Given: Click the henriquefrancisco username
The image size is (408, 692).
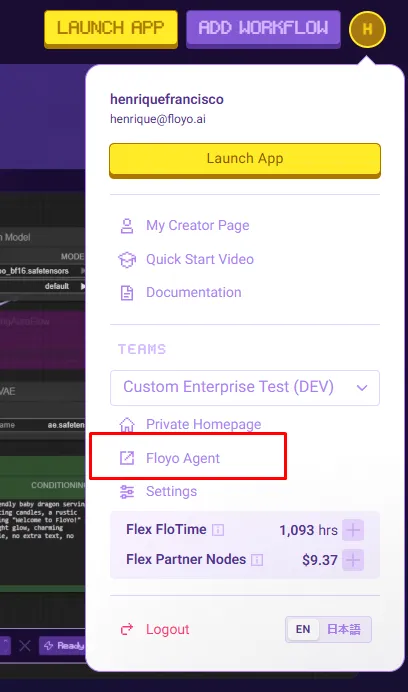Looking at the screenshot, I should (167, 99).
